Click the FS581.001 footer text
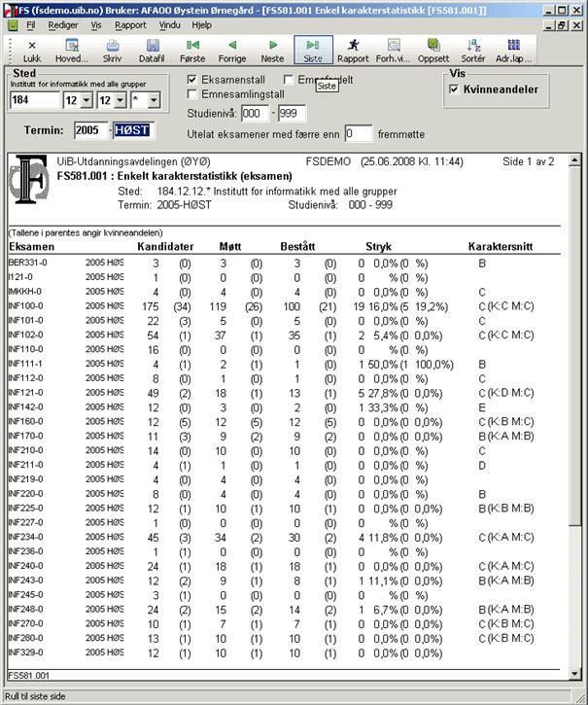This screenshot has width=588, height=705. 29,675
